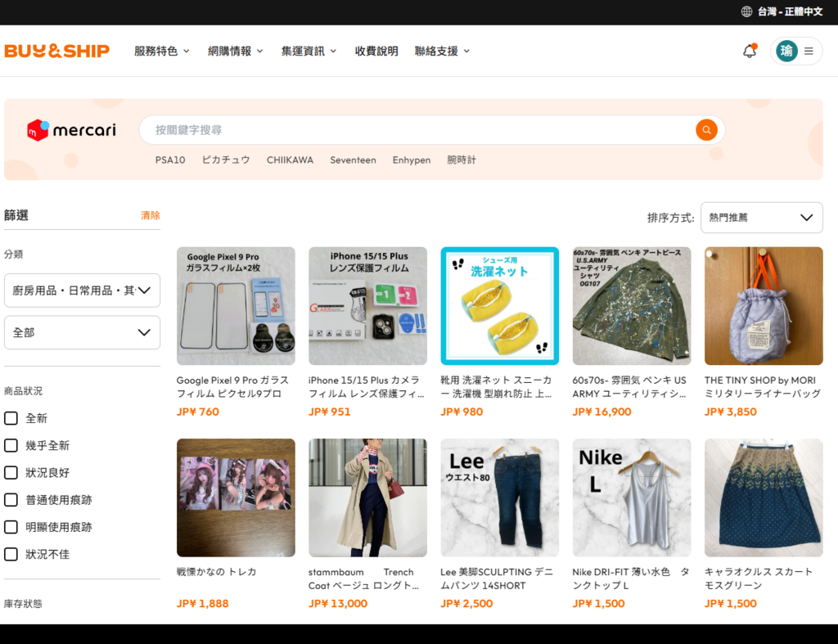Click the globe language icon
The height and width of the screenshot is (644, 838).
pos(746,11)
